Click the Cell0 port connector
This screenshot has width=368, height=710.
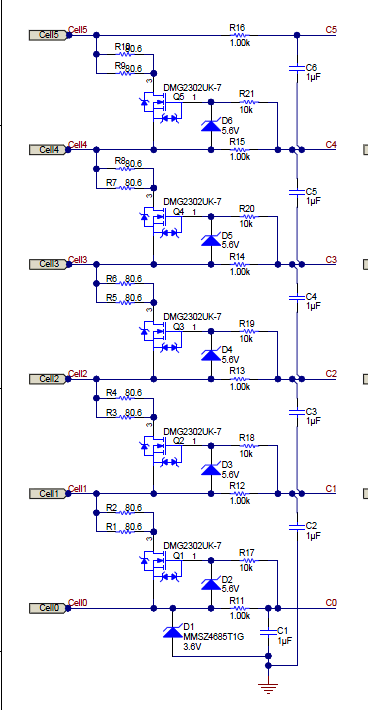pos(48,608)
